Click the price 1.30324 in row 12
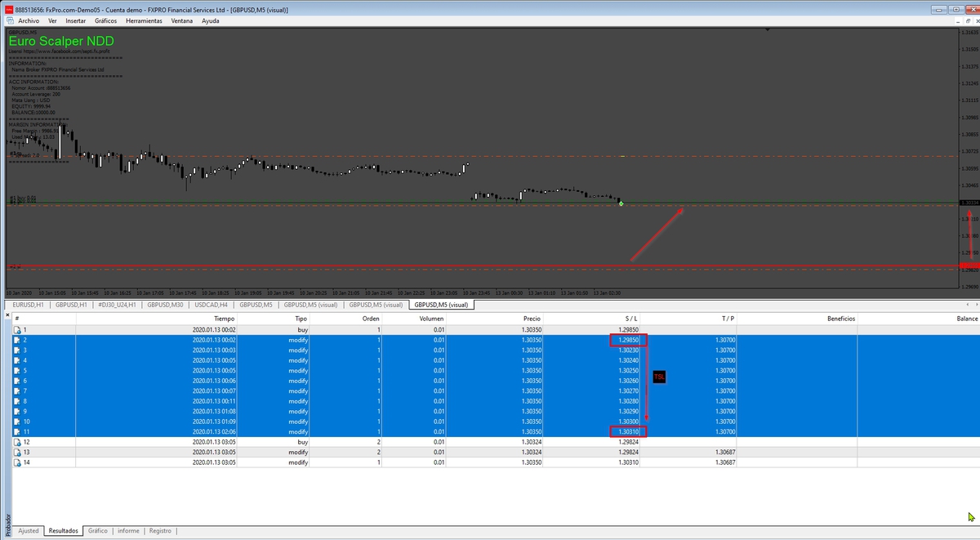Screen dimensions: 980x540 click(532, 442)
